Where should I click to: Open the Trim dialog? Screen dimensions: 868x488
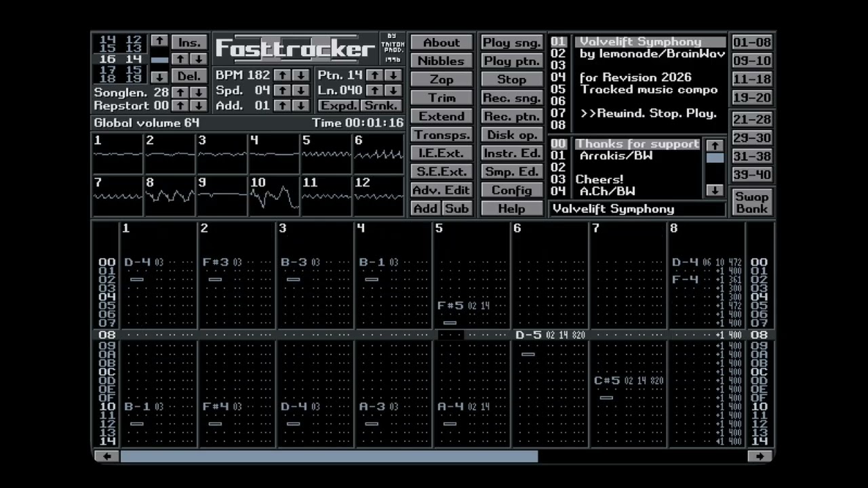click(x=441, y=98)
